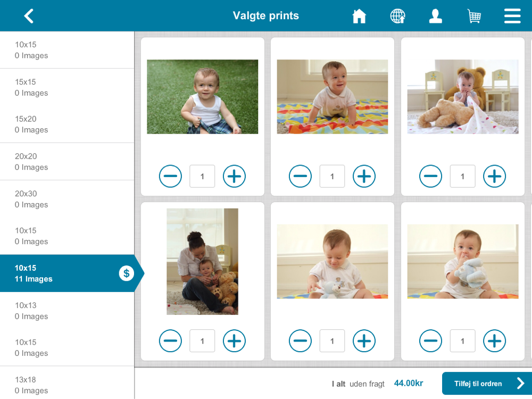The width and height of the screenshot is (532, 399).
Task: Increase quantity for baby on grass photo
Action: tap(234, 176)
